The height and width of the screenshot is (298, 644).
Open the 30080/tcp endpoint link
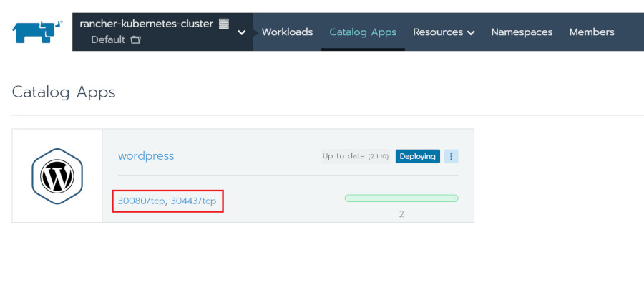coord(142,201)
